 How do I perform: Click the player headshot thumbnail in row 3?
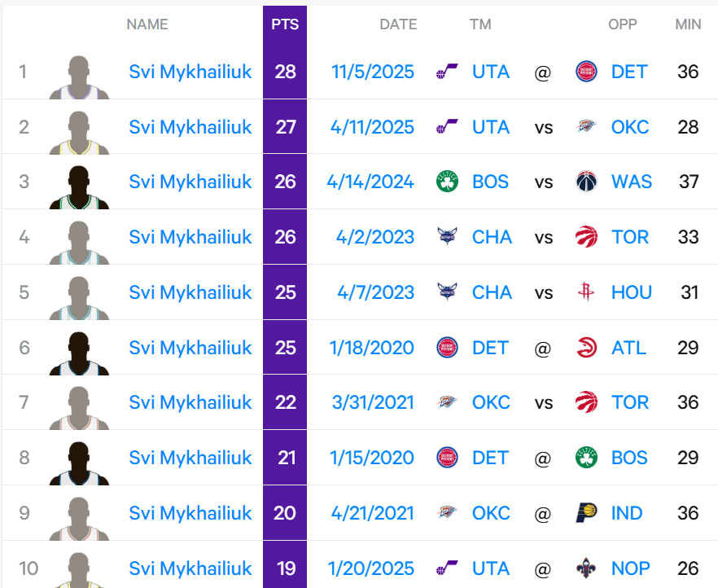(x=79, y=187)
